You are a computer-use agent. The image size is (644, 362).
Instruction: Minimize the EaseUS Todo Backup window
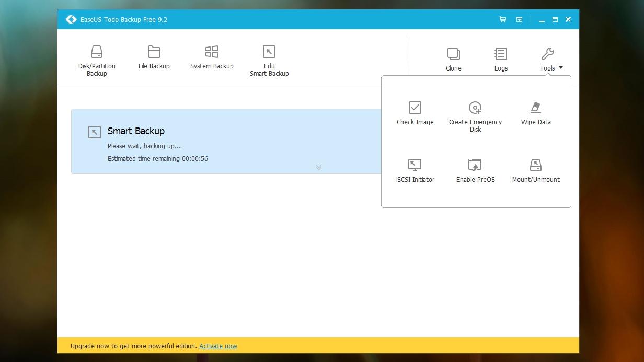(x=542, y=20)
